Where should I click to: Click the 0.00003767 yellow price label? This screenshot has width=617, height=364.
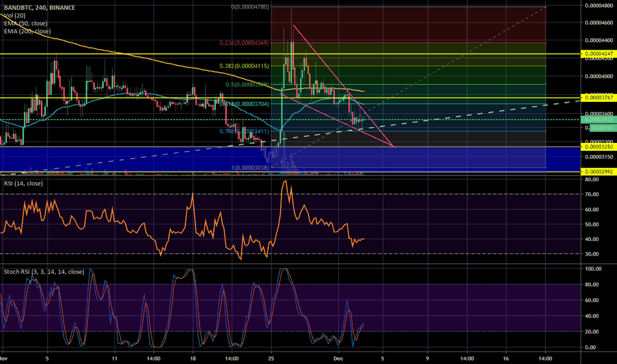point(598,97)
